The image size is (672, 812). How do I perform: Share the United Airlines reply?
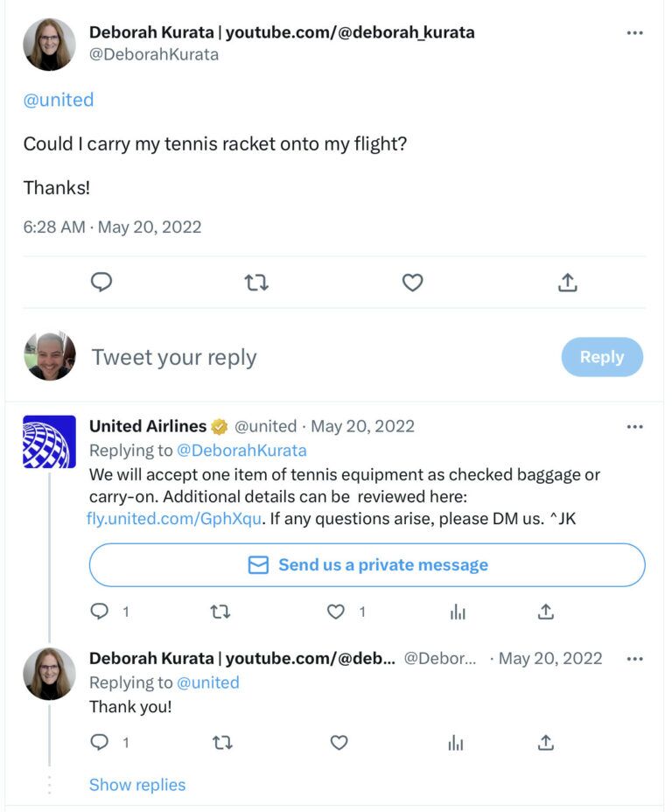tap(546, 612)
